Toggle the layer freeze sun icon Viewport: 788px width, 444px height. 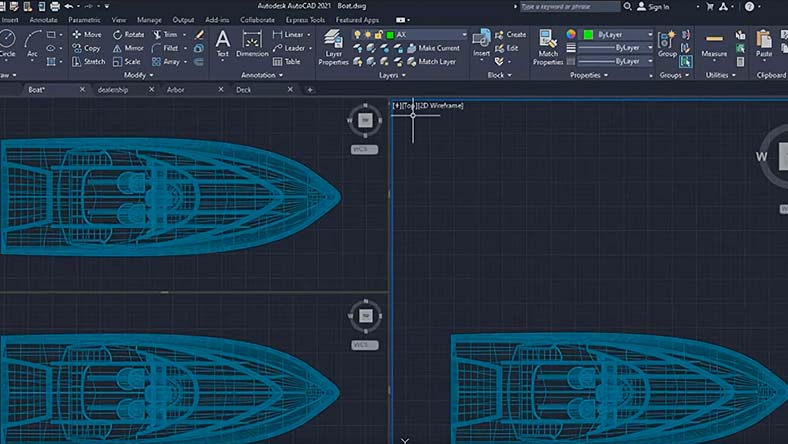[369, 34]
